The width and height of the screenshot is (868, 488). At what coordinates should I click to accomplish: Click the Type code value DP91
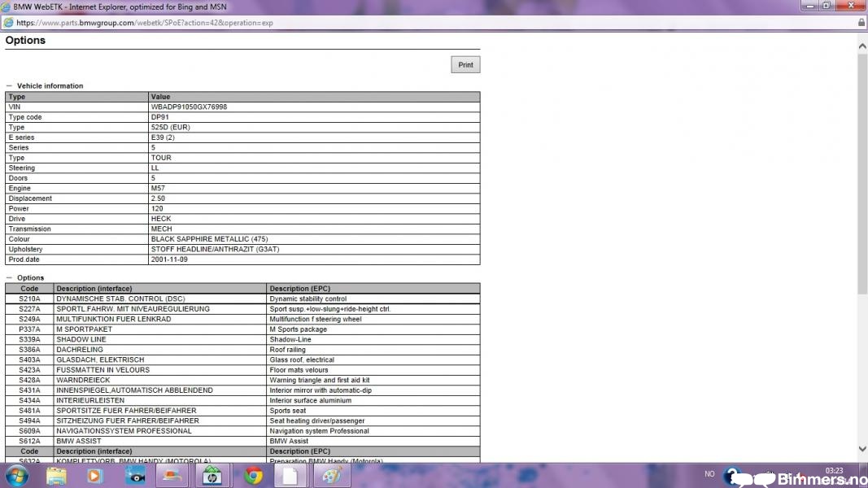pos(160,117)
